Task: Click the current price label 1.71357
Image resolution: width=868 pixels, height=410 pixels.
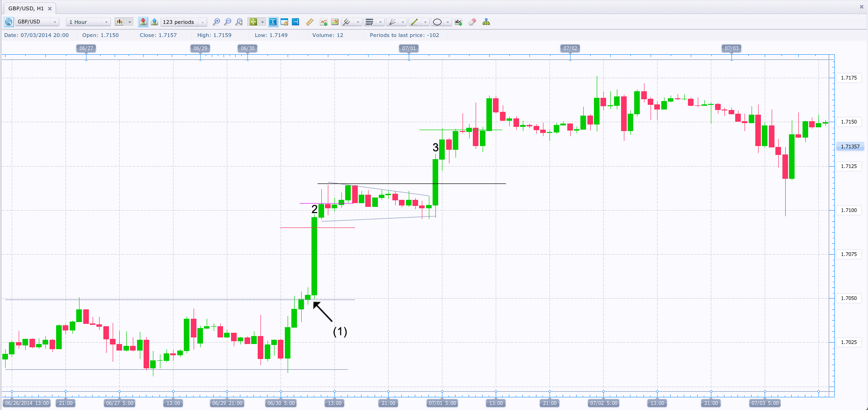Action: [x=850, y=146]
